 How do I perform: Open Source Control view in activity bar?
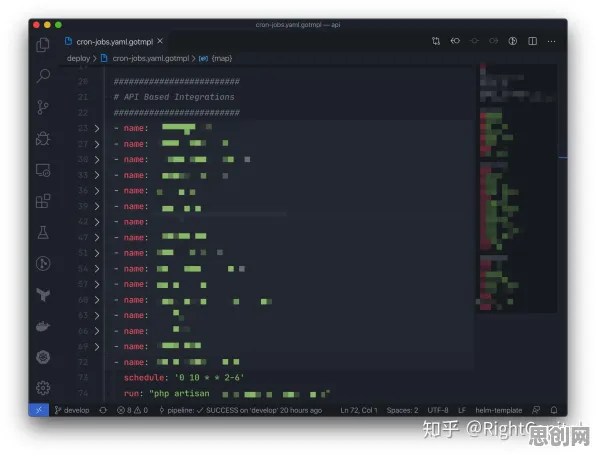[x=43, y=107]
